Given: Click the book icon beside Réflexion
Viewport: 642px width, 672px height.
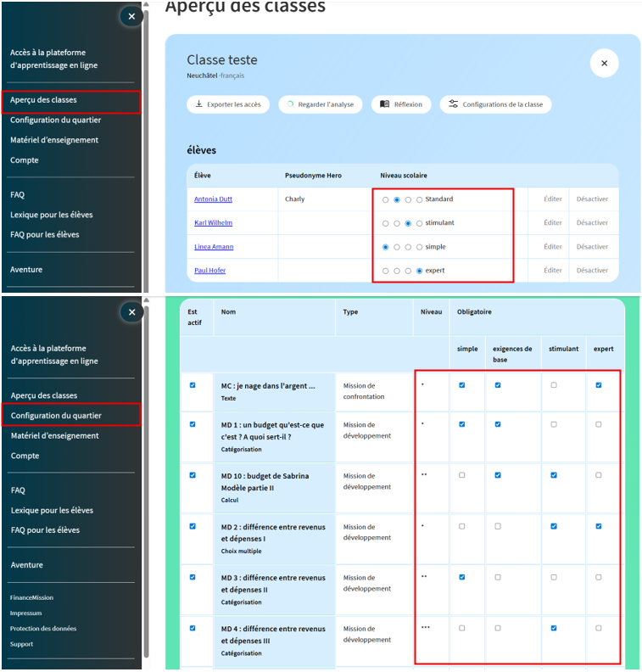Looking at the screenshot, I should point(384,104).
